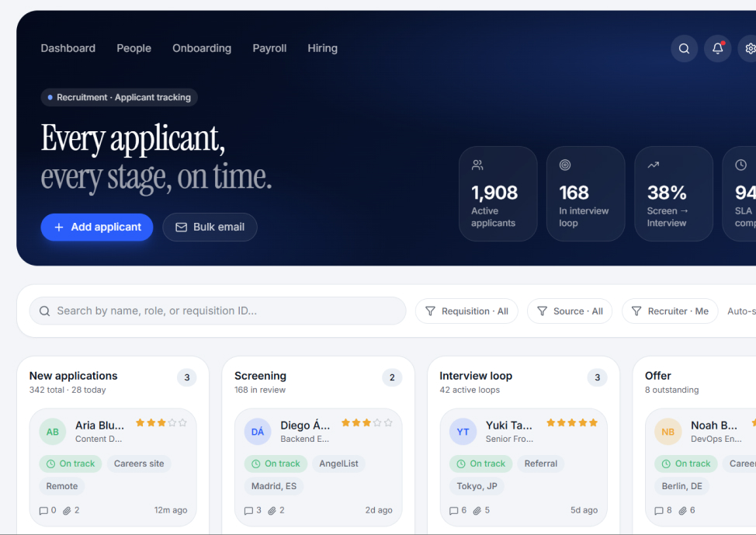Go to Dashboard

pyautogui.click(x=68, y=48)
